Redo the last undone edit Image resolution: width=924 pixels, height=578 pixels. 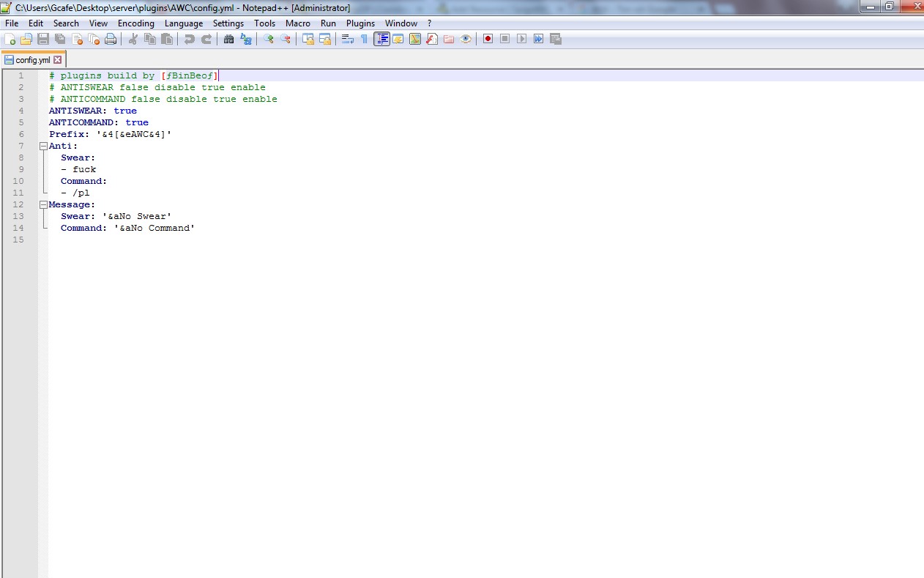tap(206, 39)
